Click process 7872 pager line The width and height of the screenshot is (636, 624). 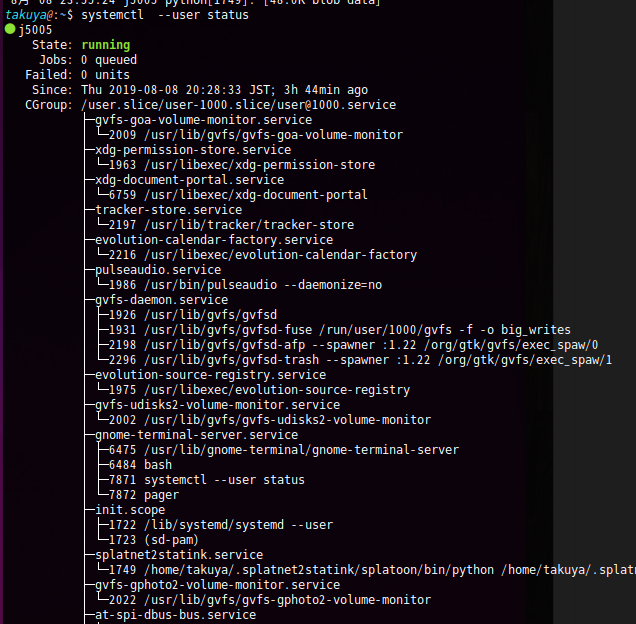[144, 495]
